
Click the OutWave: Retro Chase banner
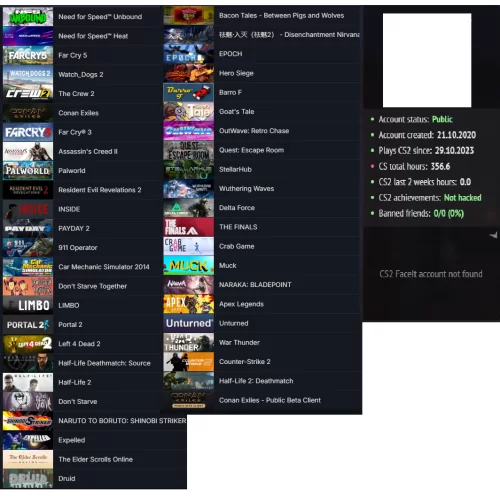[189, 131]
